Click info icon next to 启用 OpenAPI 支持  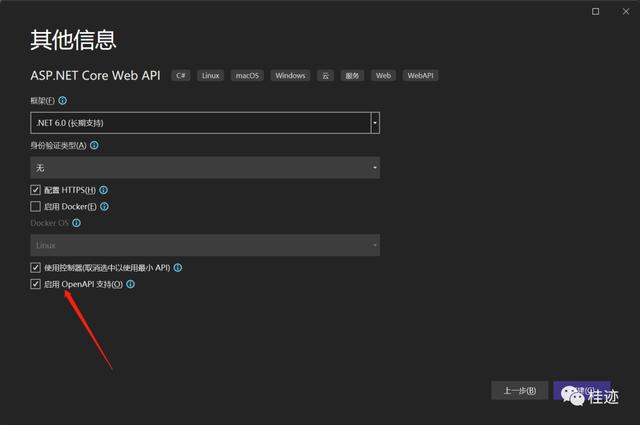(130, 285)
